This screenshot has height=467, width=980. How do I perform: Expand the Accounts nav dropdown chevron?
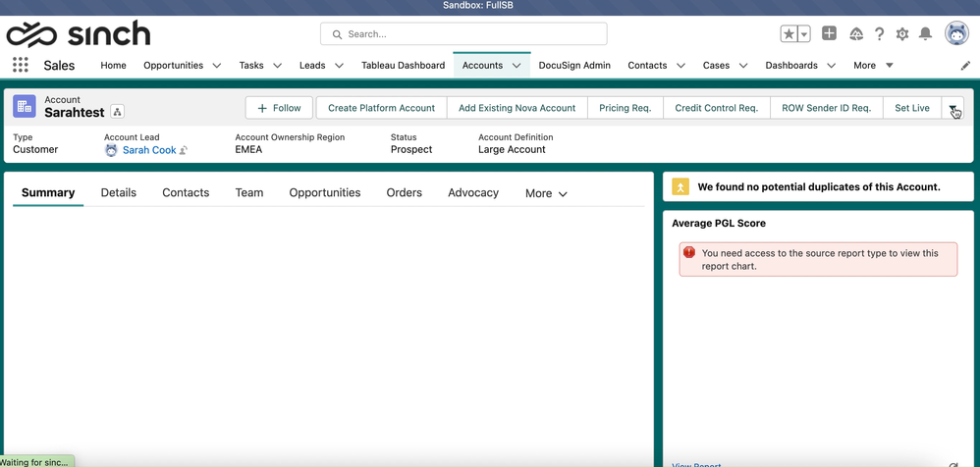[x=517, y=65]
